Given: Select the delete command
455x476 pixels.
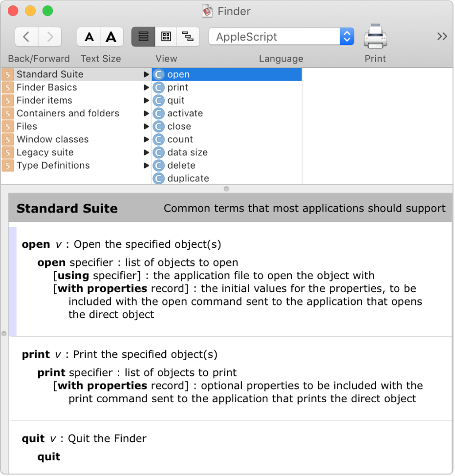Looking at the screenshot, I should click(227, 166).
